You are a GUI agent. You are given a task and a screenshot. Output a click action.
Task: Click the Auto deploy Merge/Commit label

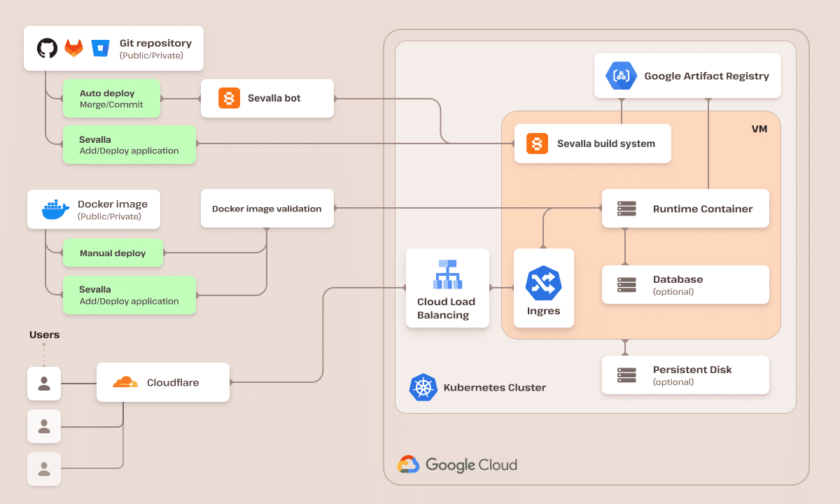click(x=111, y=98)
